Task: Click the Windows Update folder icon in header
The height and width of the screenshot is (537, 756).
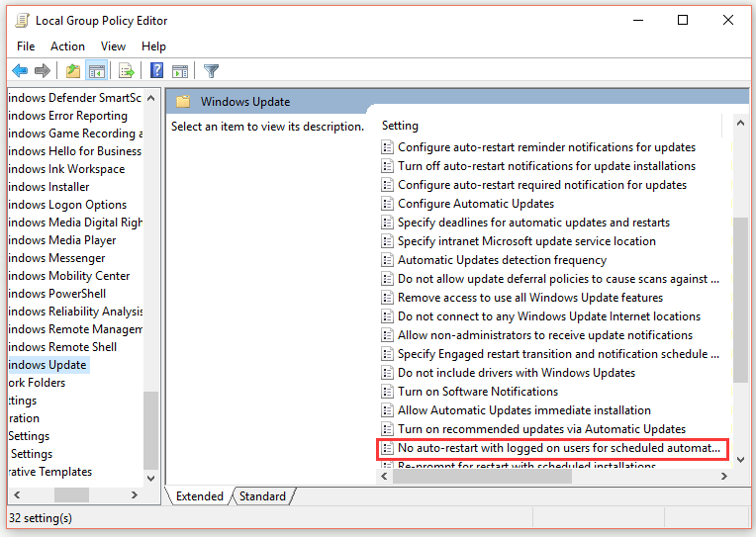Action: click(183, 102)
